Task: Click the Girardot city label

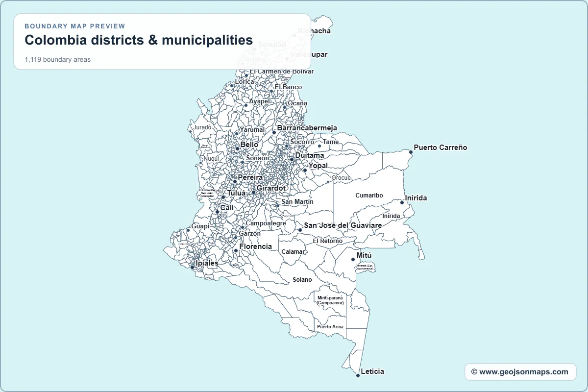Action: pos(271,188)
